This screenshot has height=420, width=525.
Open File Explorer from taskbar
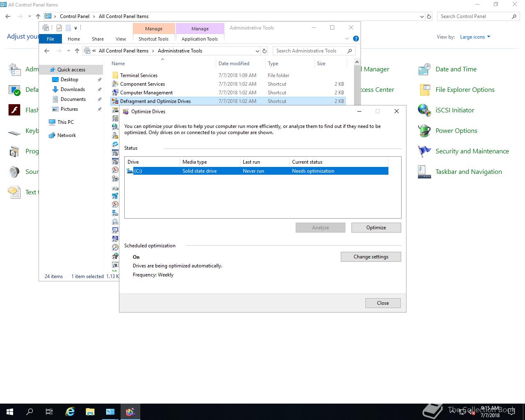click(x=90, y=412)
